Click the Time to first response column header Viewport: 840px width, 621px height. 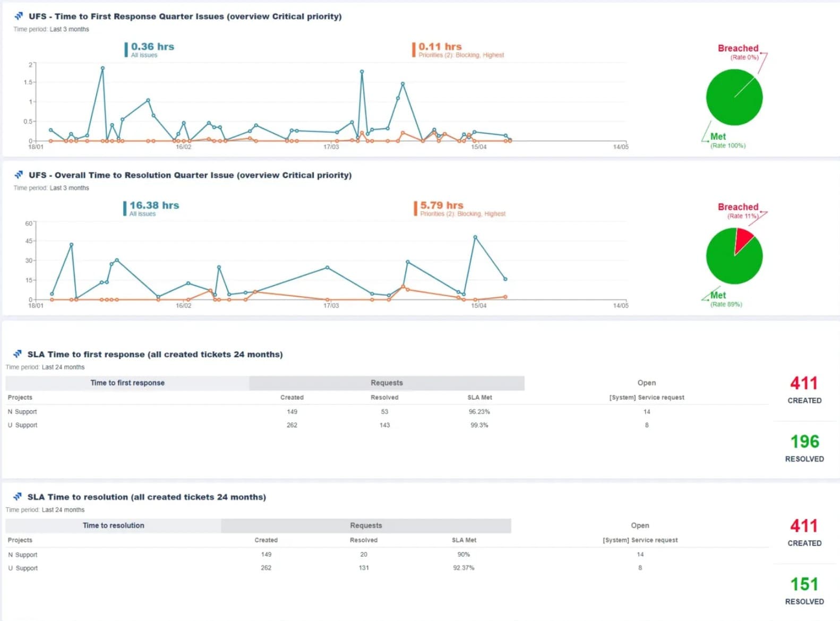tap(127, 383)
